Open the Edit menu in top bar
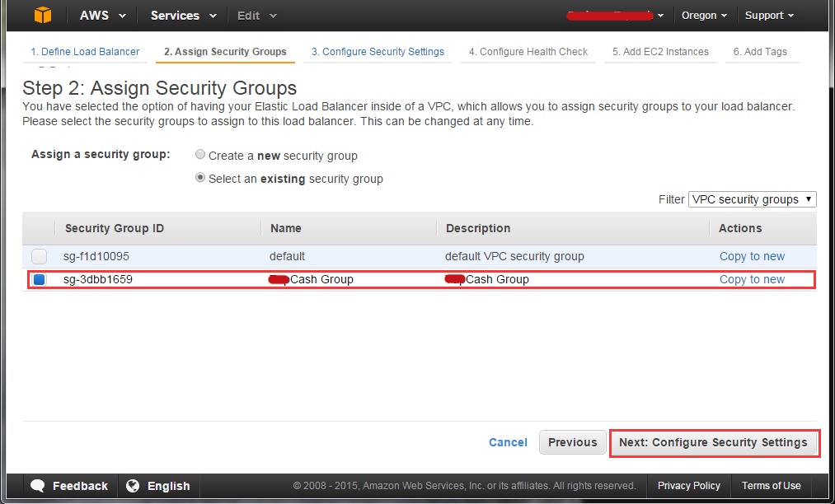Screen dimensions: 835x504 click(256, 16)
